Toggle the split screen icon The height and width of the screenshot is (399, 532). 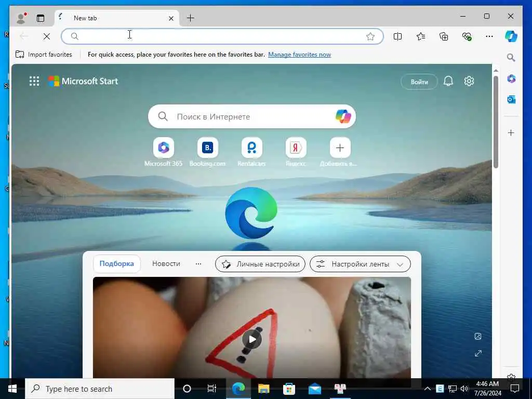tap(397, 36)
